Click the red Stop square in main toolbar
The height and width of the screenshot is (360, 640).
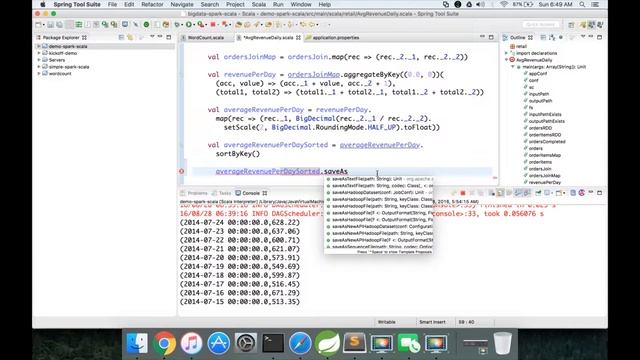[x=213, y=25]
